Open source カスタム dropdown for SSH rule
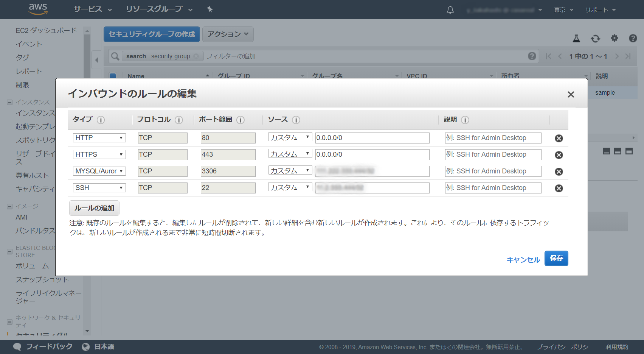644x354 pixels. tap(290, 187)
